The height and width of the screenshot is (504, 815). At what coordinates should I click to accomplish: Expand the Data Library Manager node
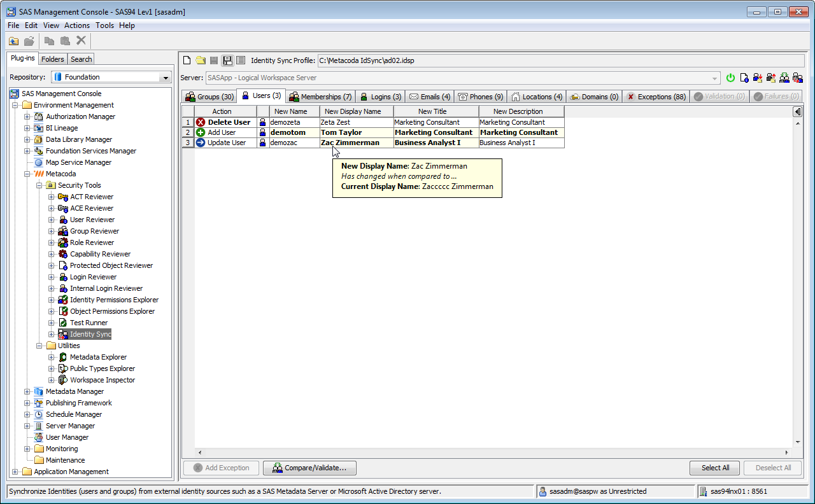[27, 139]
